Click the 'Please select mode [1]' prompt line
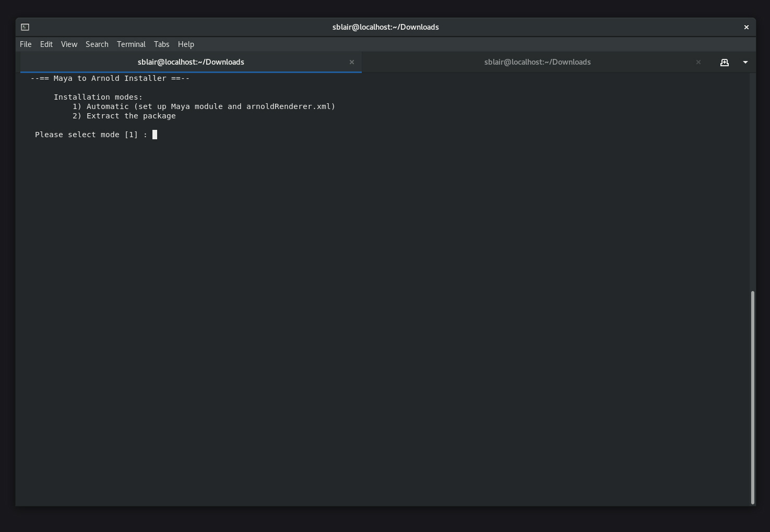 87,135
